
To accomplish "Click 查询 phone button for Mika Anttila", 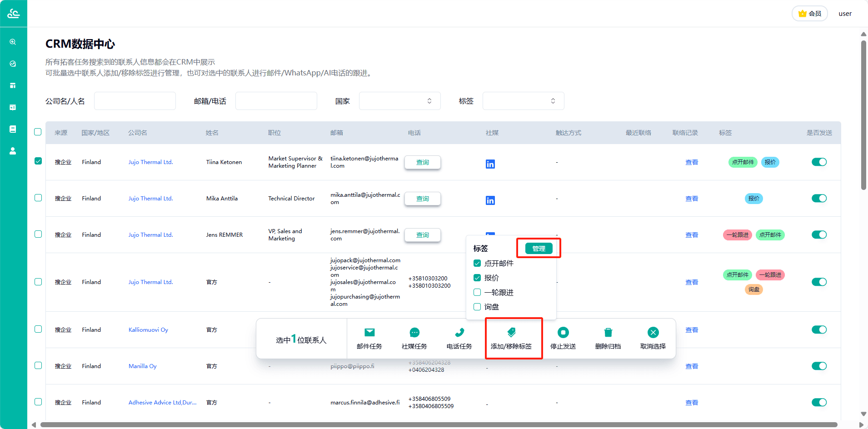I will point(423,199).
